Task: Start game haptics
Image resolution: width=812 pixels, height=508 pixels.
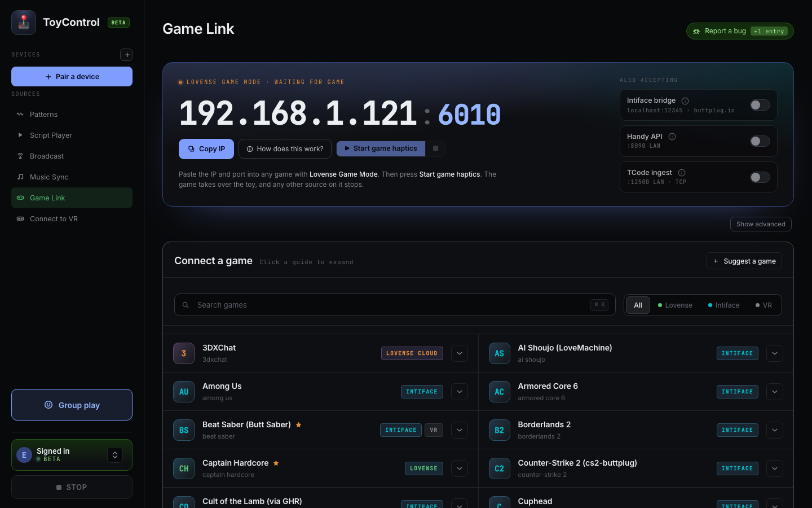Action: (381, 148)
